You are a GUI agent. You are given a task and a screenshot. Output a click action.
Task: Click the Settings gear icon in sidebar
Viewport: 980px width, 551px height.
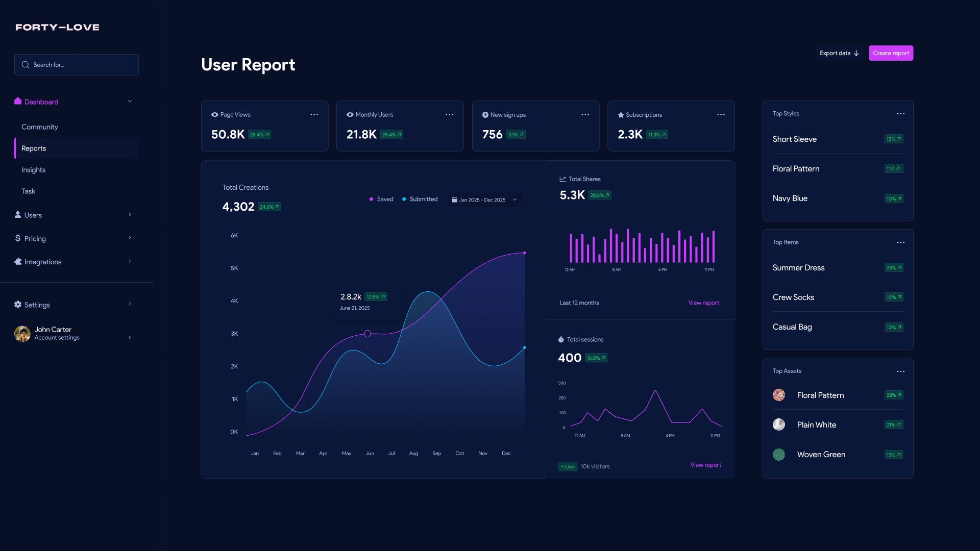tap(18, 305)
